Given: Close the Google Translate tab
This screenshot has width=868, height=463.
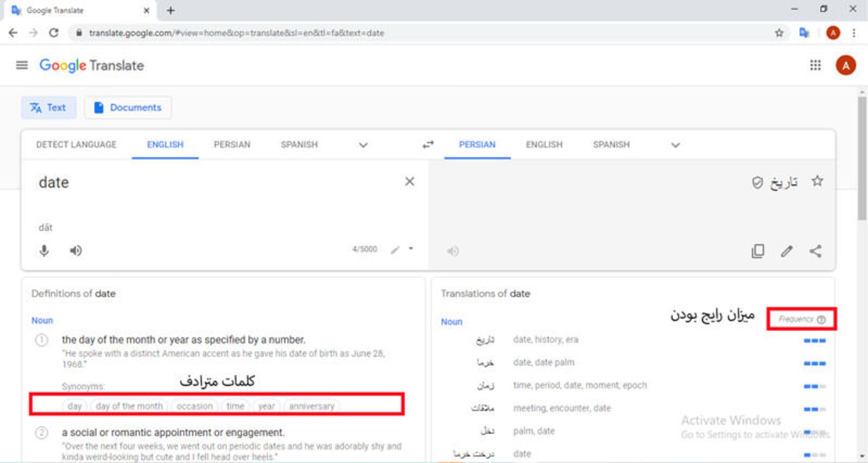Looking at the screenshot, I should [146, 10].
